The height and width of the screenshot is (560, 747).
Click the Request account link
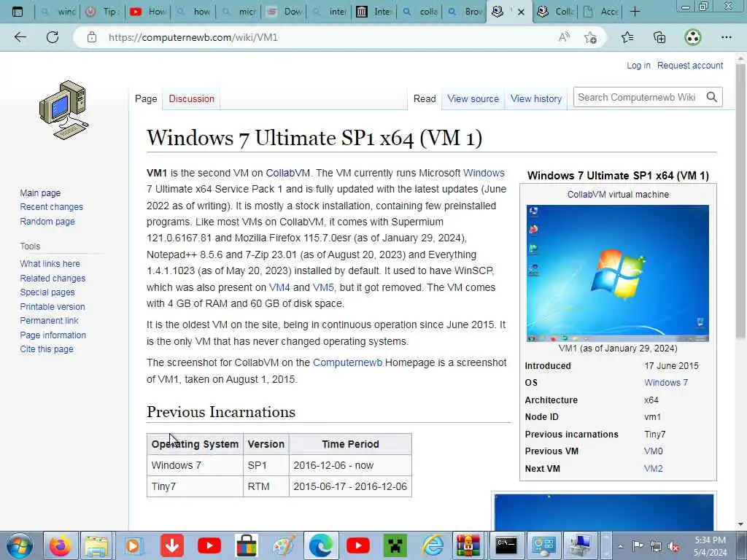[x=690, y=65]
